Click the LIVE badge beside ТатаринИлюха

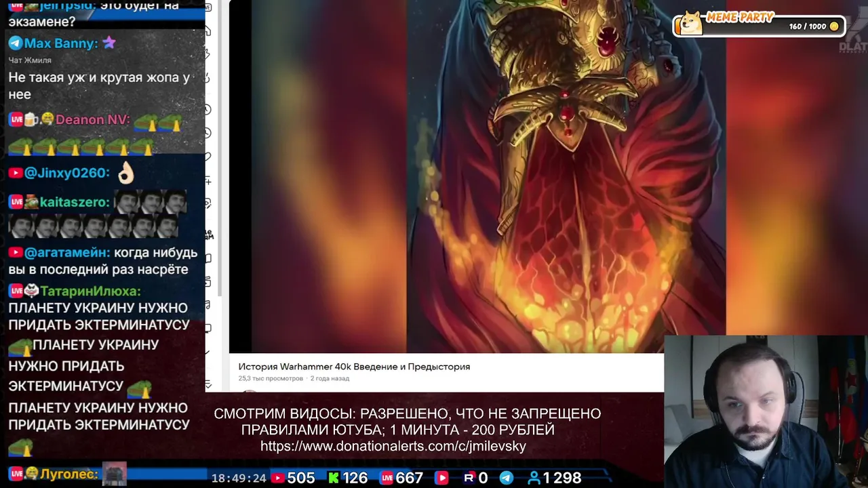point(16,291)
